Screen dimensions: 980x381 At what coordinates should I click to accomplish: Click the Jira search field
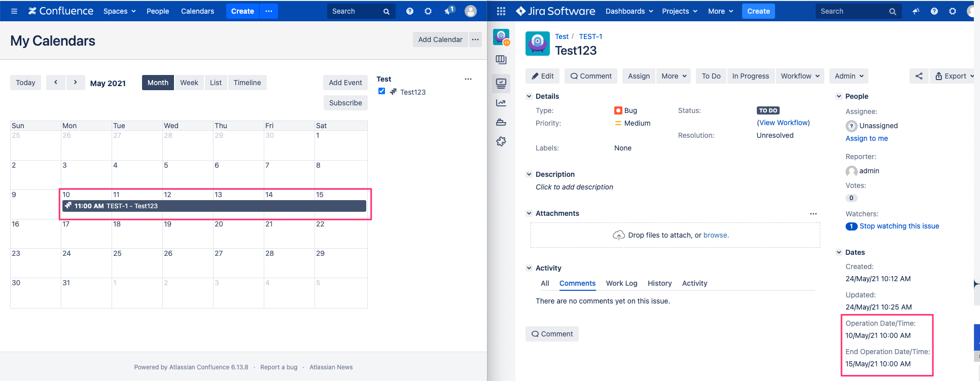click(x=858, y=11)
